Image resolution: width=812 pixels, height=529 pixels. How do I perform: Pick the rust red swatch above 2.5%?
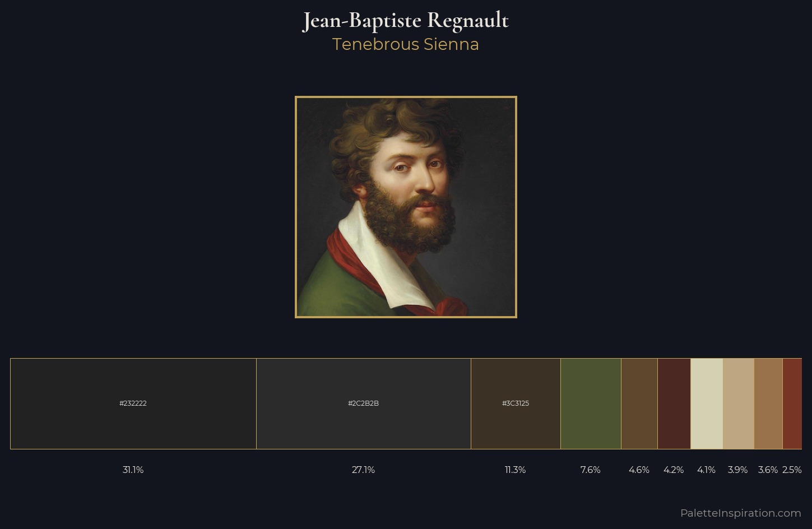point(792,403)
